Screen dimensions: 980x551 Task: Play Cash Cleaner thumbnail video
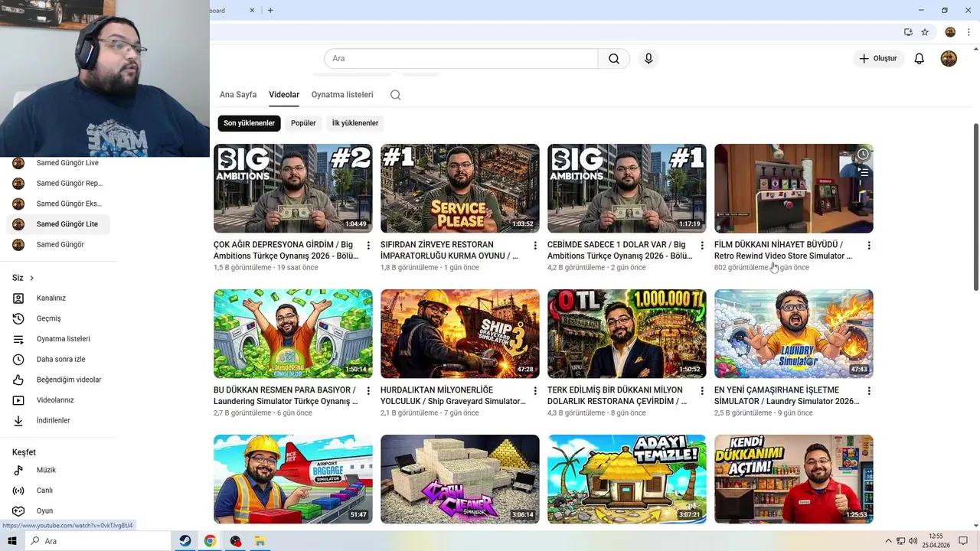460,479
